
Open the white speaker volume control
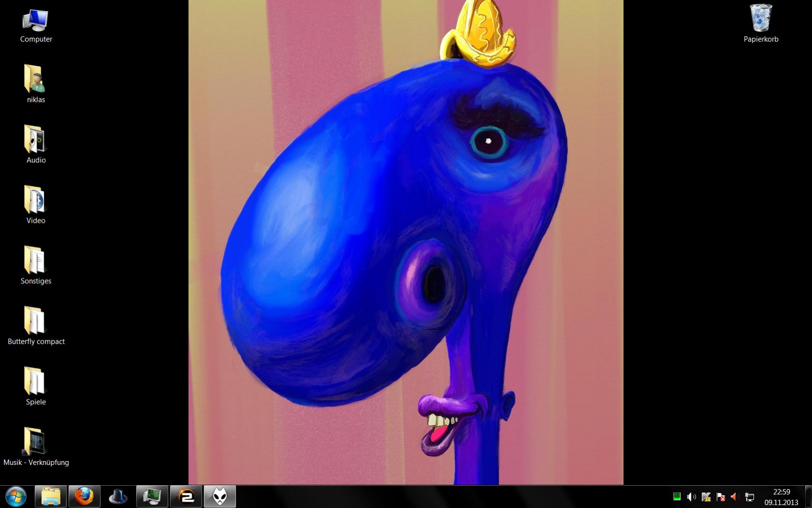[x=692, y=496]
